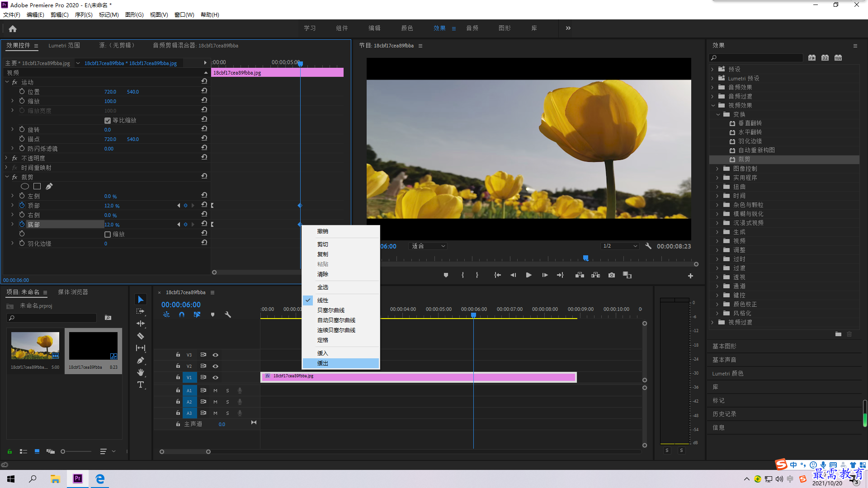This screenshot has width=868, height=488.
Task: Show more workspaces overflow arrow
Action: (568, 28)
